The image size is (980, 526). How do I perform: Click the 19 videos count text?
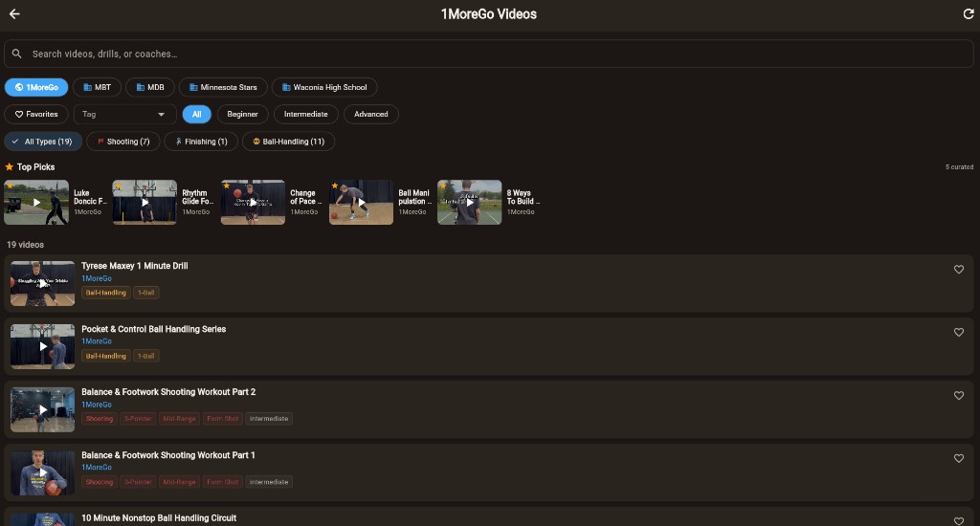click(25, 245)
